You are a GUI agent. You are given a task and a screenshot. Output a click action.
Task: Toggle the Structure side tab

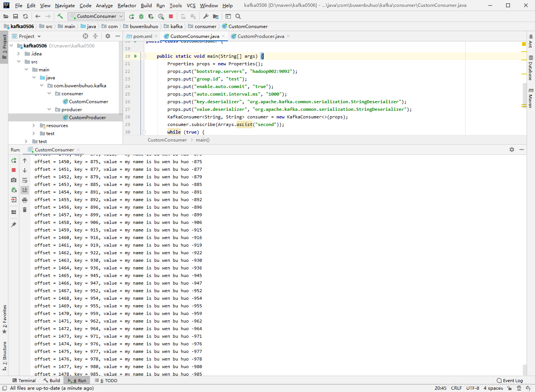[4, 356]
